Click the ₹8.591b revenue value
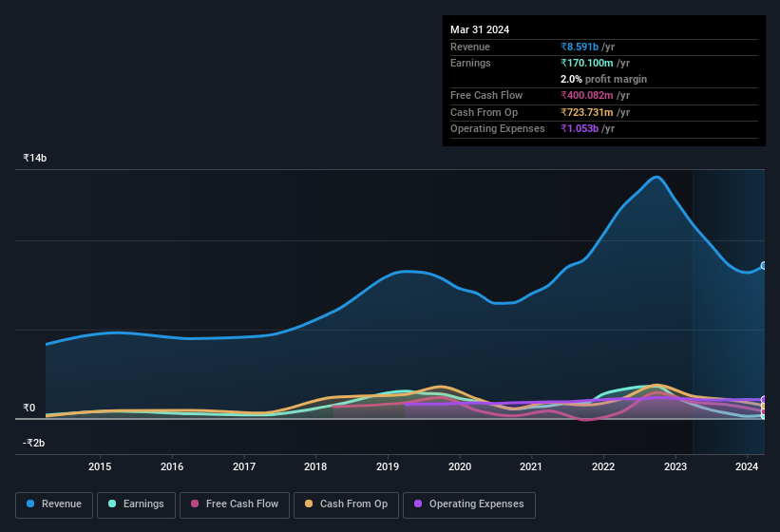 click(x=580, y=47)
